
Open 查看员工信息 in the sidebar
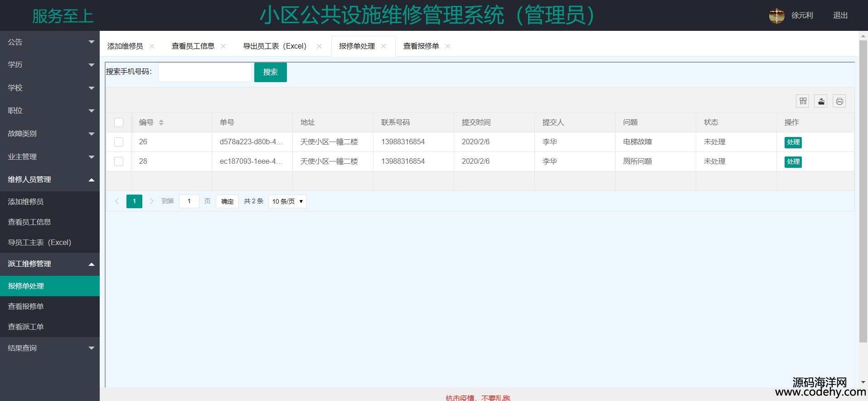pyautogui.click(x=50, y=222)
